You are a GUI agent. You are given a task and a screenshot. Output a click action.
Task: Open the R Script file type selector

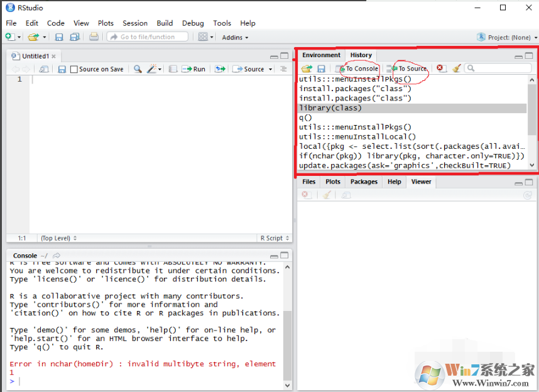click(x=275, y=238)
